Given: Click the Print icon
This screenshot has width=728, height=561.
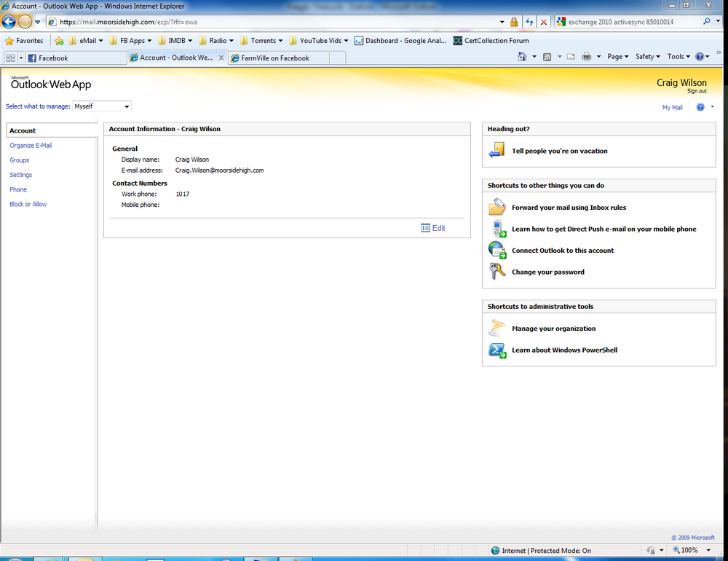Looking at the screenshot, I should tap(587, 57).
